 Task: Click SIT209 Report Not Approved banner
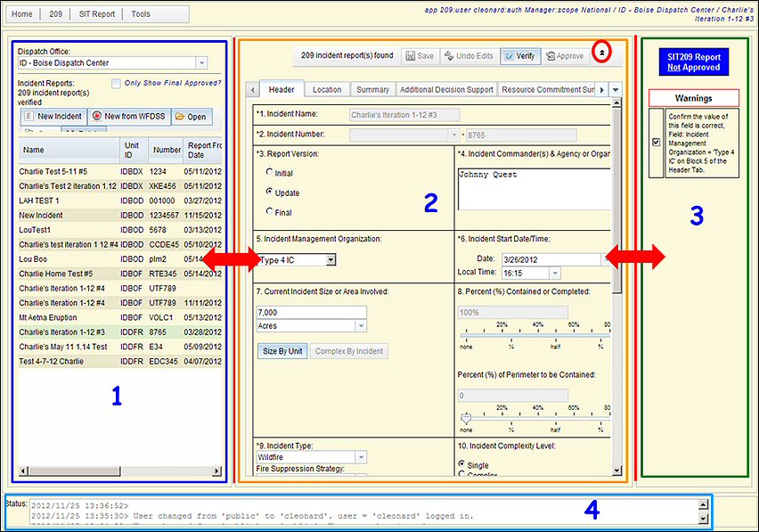coord(694,62)
